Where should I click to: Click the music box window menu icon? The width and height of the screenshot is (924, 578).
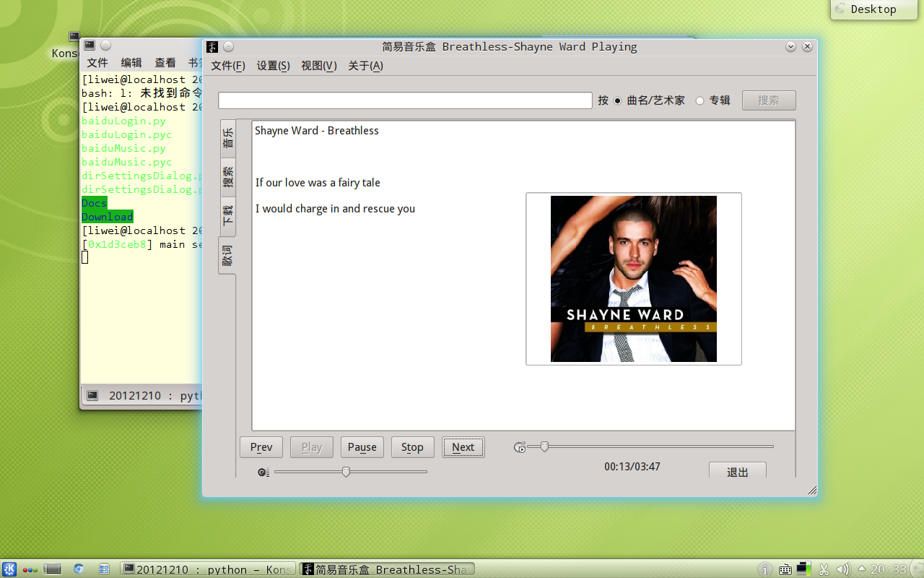(x=212, y=47)
